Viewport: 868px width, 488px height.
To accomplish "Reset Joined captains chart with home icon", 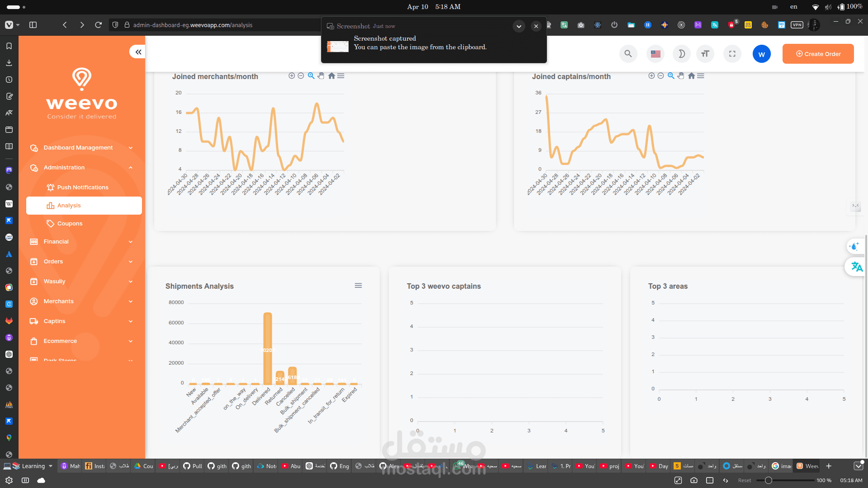I will click(691, 76).
